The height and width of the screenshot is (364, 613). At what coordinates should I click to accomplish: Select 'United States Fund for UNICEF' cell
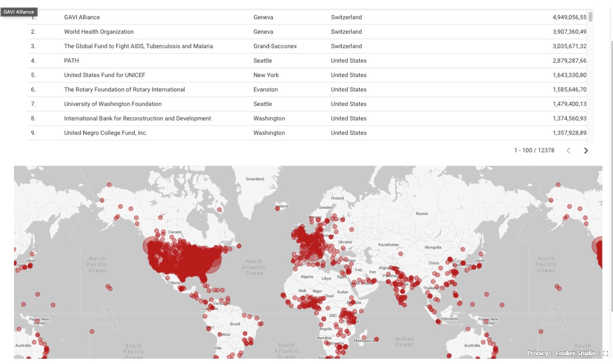[x=104, y=75]
